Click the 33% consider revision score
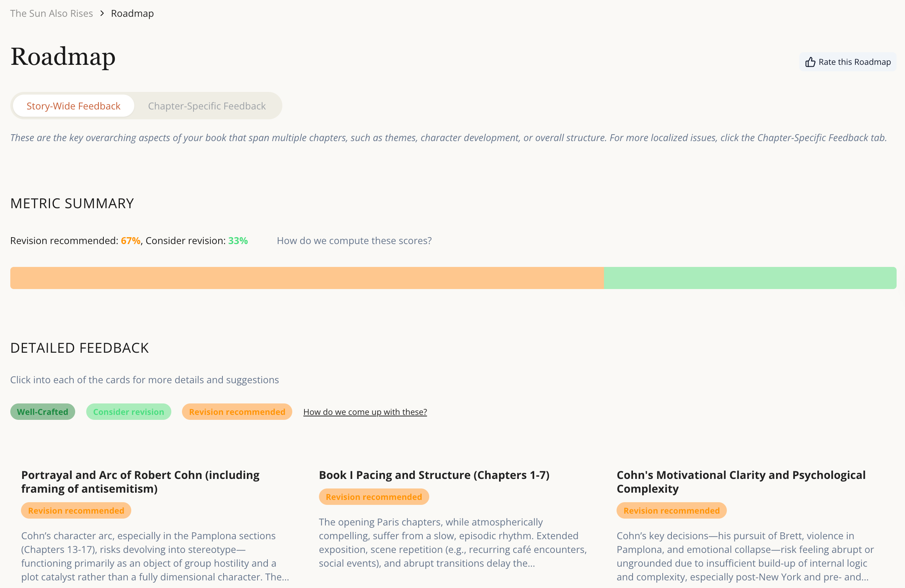The image size is (905, 588). 238,241
